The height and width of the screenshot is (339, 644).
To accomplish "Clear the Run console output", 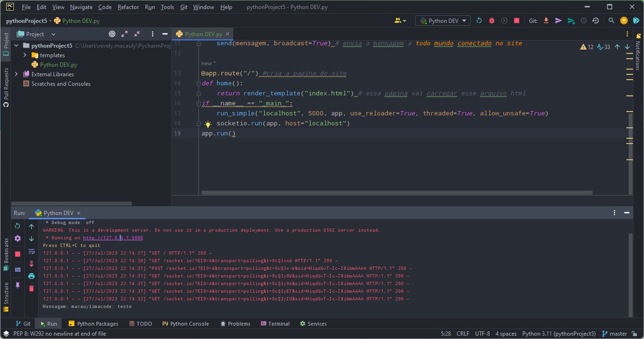I will [x=31, y=288].
